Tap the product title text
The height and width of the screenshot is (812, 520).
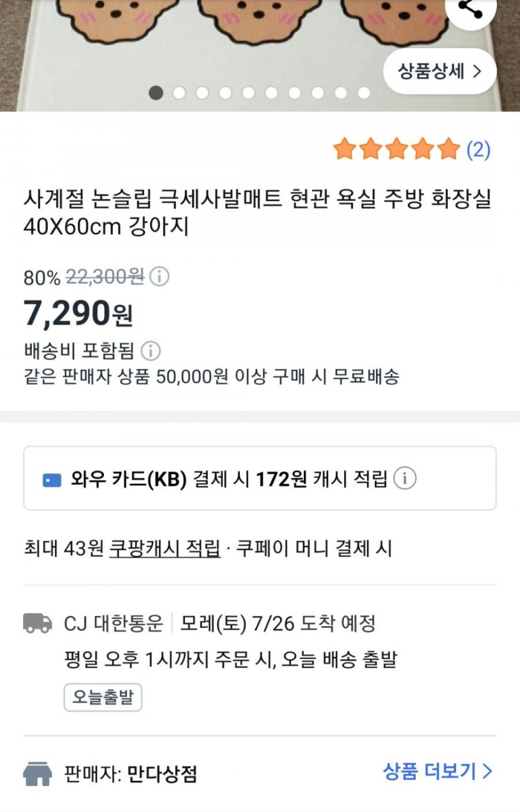click(257, 214)
